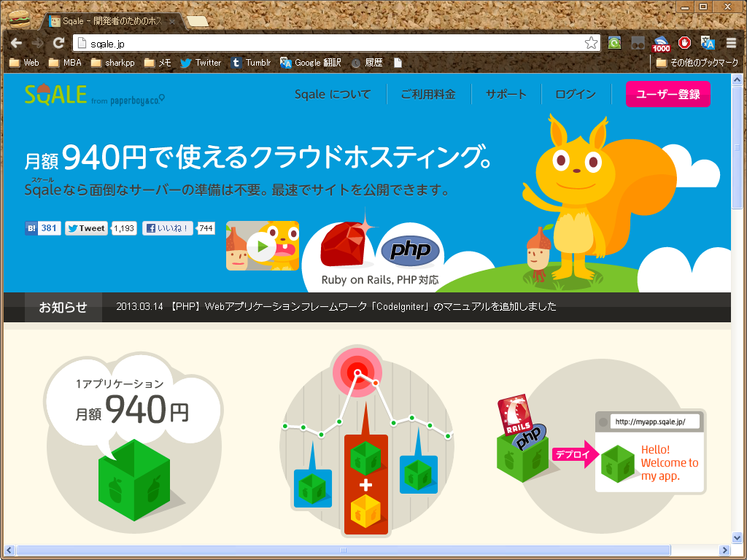Image resolution: width=747 pixels, height=560 pixels.
Task: Open the Chrome menu hamburger icon
Action: coord(731,43)
